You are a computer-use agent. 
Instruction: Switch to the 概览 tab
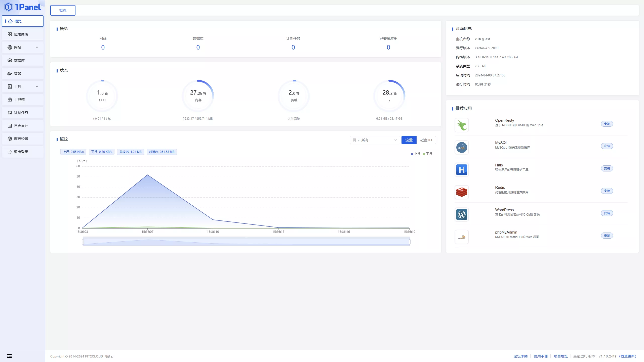[63, 10]
